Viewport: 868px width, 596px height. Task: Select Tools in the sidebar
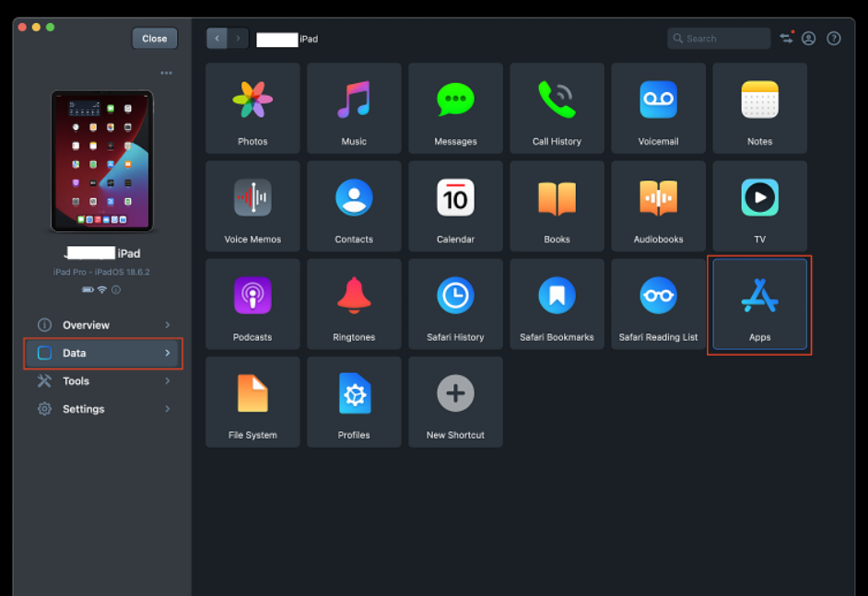pyautogui.click(x=103, y=380)
